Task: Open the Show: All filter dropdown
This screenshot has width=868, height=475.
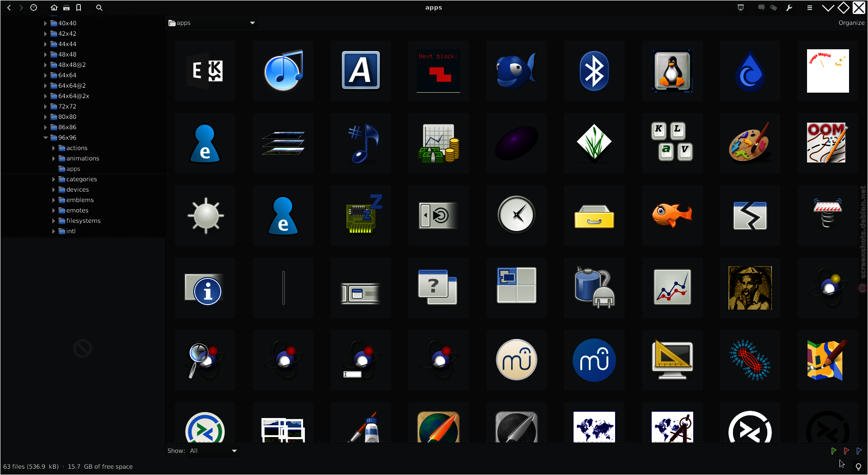Action: pyautogui.click(x=214, y=451)
